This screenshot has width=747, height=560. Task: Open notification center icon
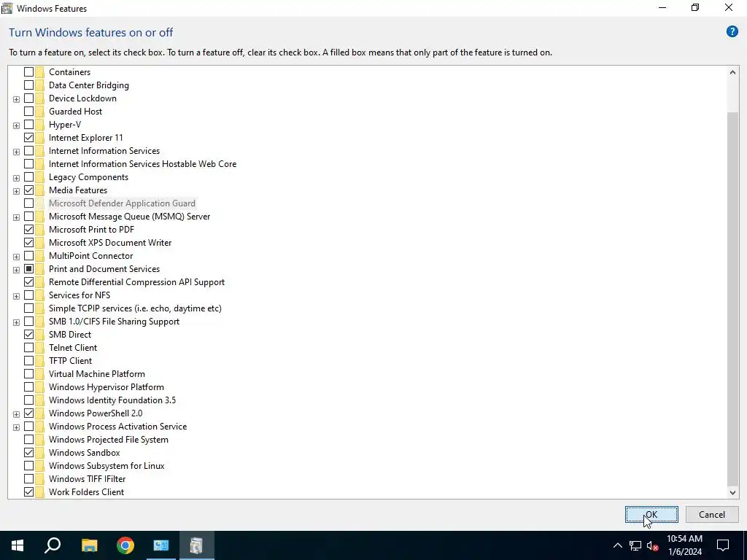click(x=723, y=545)
